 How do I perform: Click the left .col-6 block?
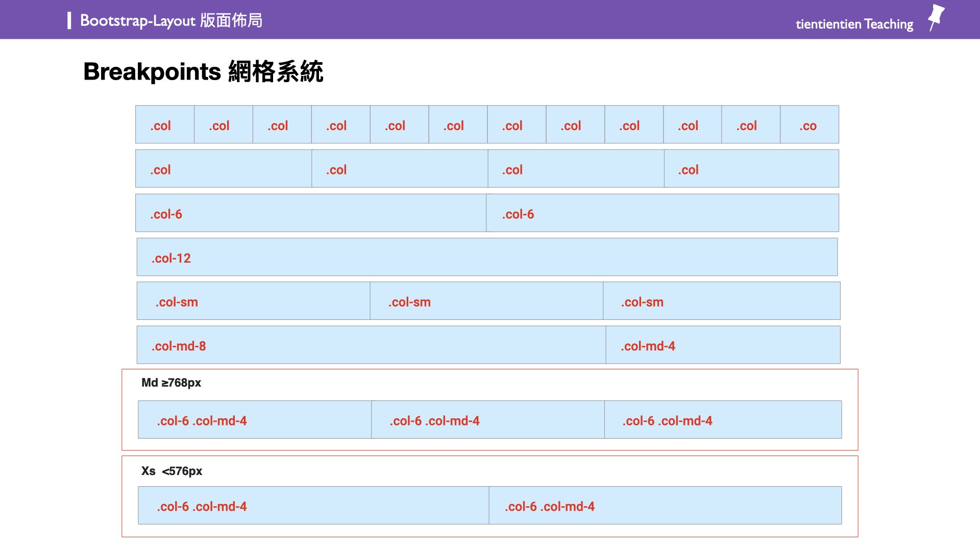click(x=310, y=213)
